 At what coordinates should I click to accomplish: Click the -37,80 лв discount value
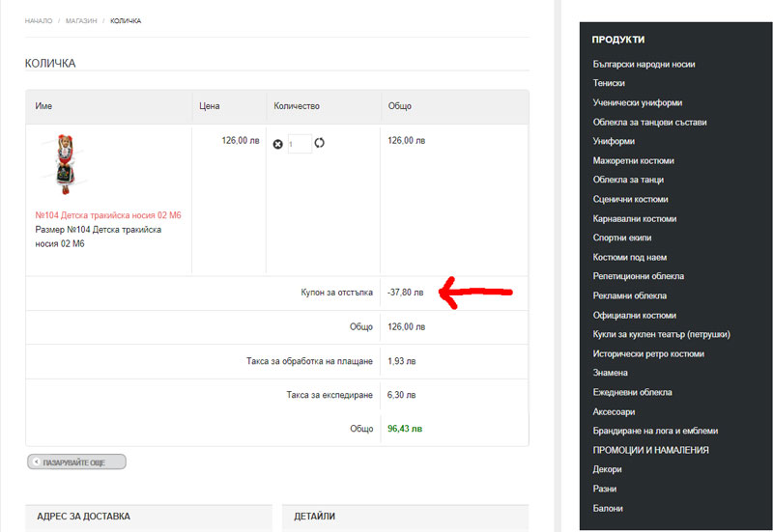coord(405,293)
